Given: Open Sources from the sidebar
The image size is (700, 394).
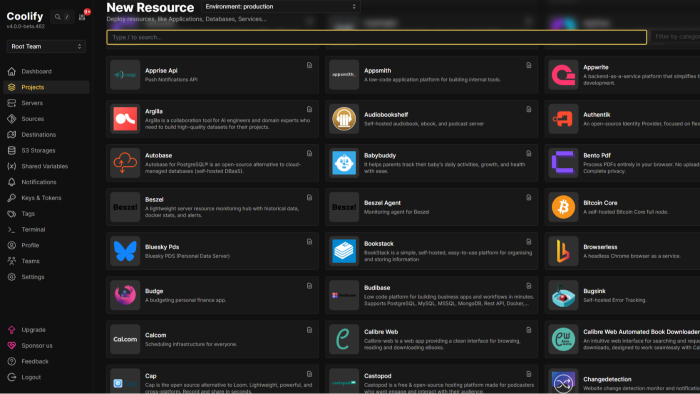Looking at the screenshot, I should (46, 119).
